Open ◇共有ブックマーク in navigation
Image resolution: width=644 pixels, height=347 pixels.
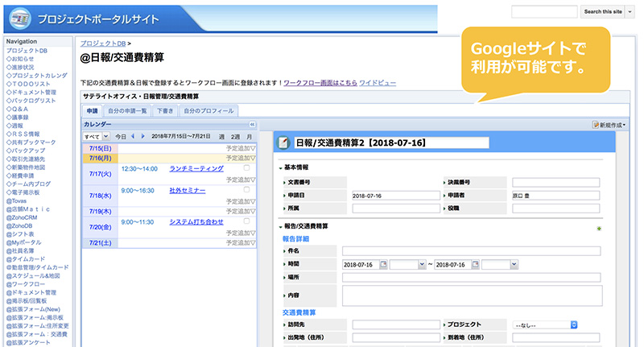click(x=31, y=142)
